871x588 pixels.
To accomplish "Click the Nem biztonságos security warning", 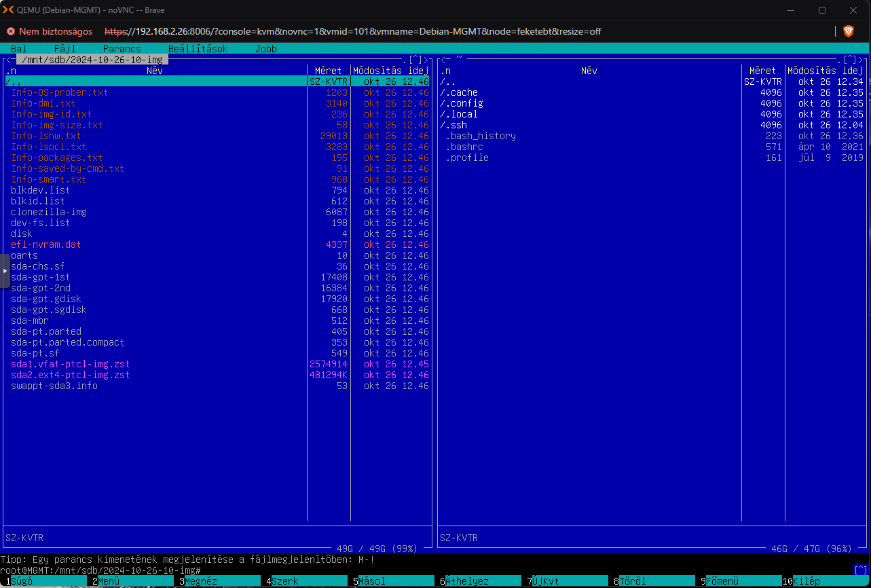I will tap(50, 31).
